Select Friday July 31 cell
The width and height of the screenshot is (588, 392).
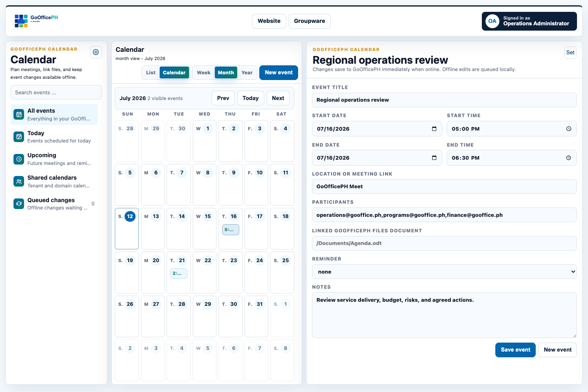(256, 316)
